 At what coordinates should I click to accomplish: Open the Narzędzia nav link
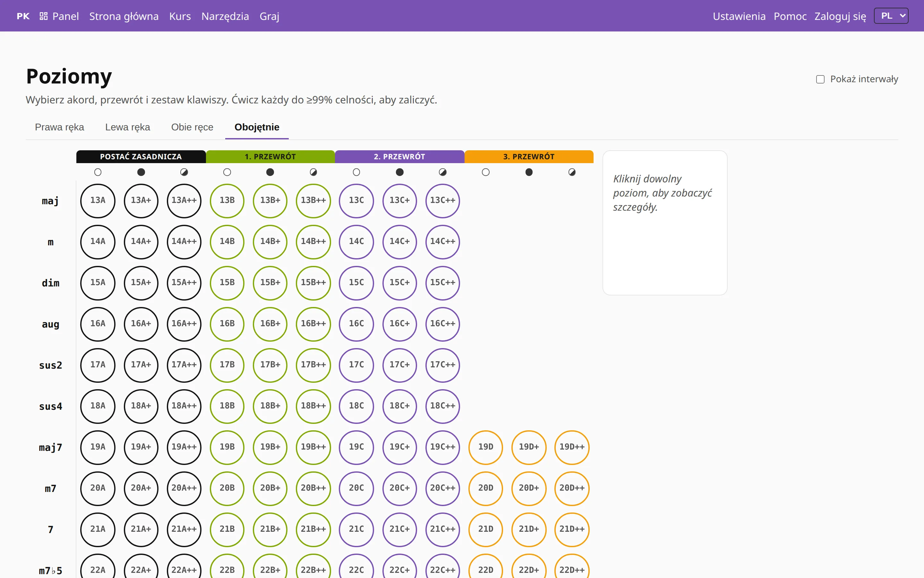tap(225, 16)
